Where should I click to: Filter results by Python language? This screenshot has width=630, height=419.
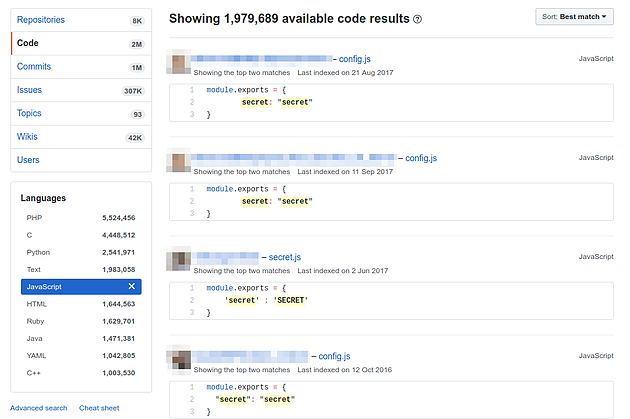[x=81, y=252]
